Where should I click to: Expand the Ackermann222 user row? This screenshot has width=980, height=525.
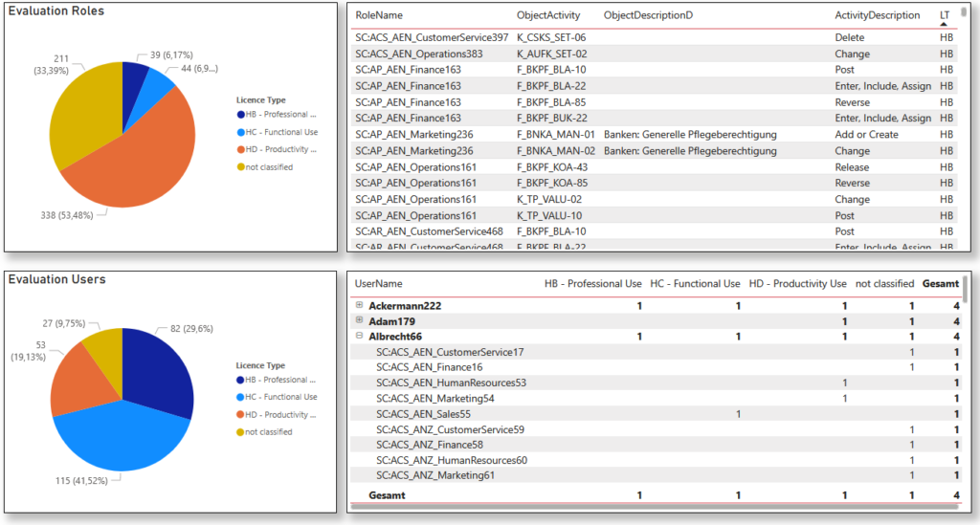[360, 305]
